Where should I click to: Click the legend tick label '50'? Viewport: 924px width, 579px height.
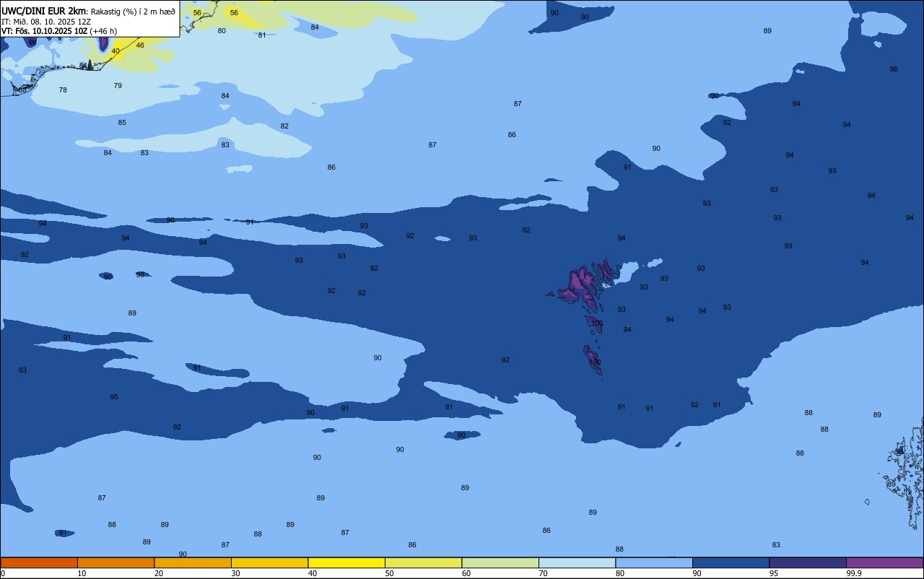click(389, 573)
